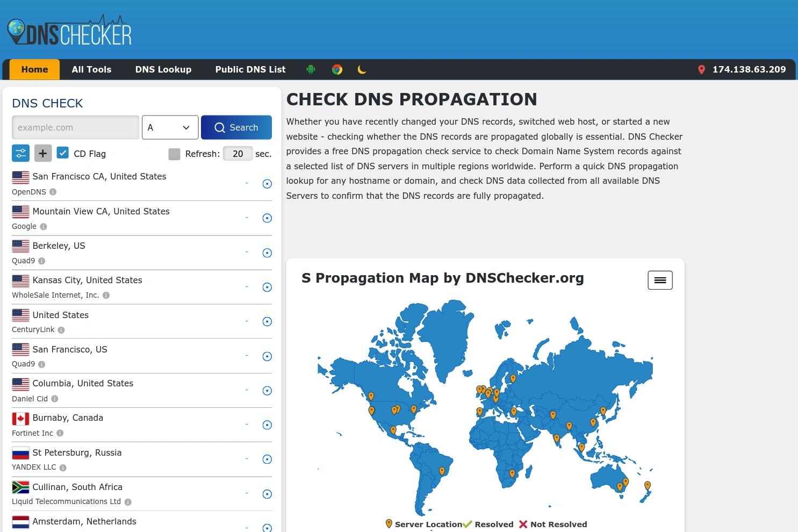Click the Russia flag icon

(20, 453)
